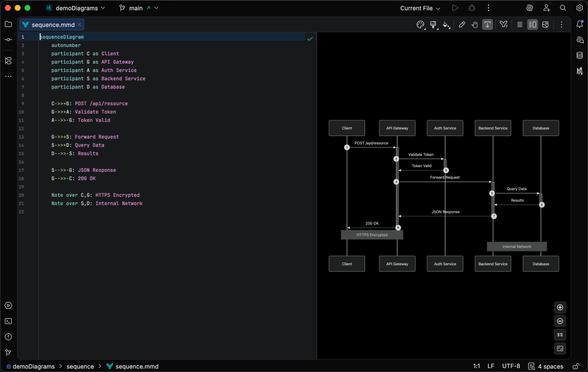588x372 pixels.
Task: Switch to preview-only view
Action: click(x=545, y=24)
